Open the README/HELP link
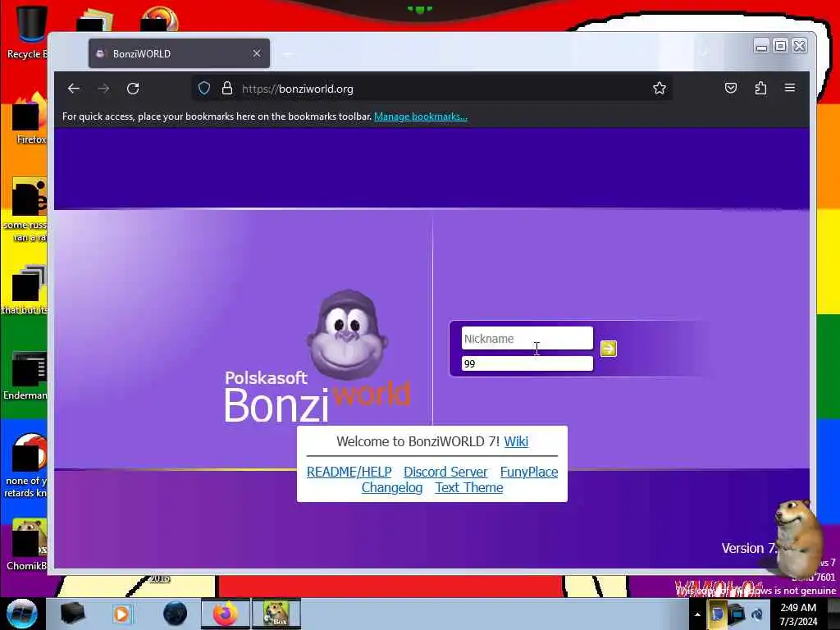The width and height of the screenshot is (840, 630). pos(349,472)
